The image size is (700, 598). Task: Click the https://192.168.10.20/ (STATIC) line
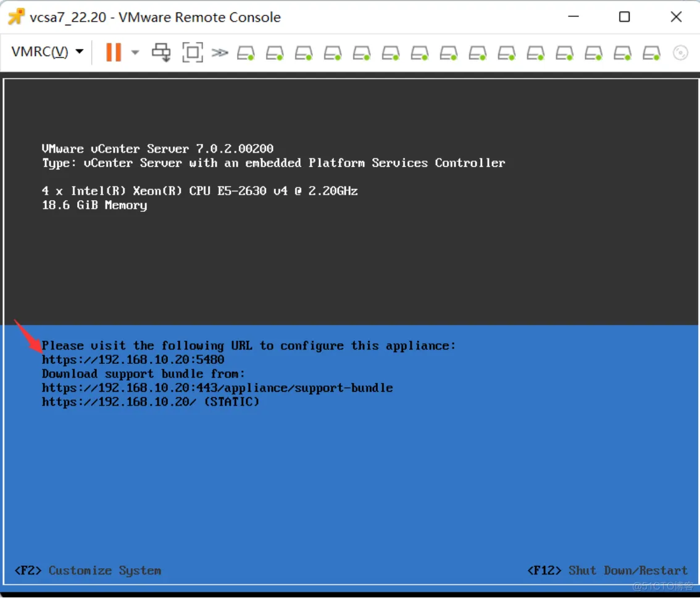(151, 402)
